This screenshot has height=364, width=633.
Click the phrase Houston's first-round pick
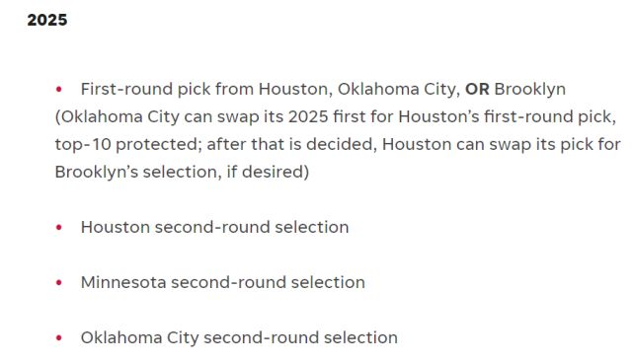click(x=507, y=117)
